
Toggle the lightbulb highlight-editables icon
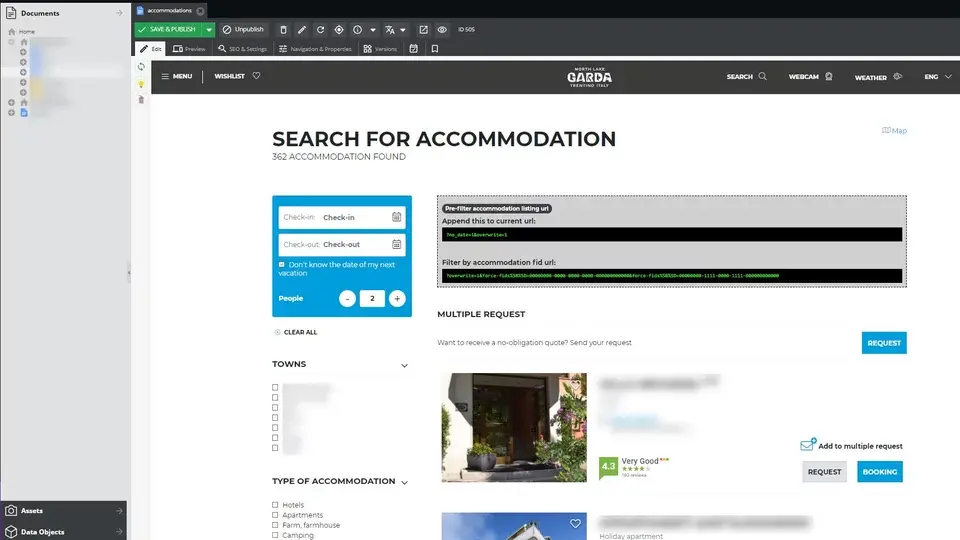(x=141, y=83)
